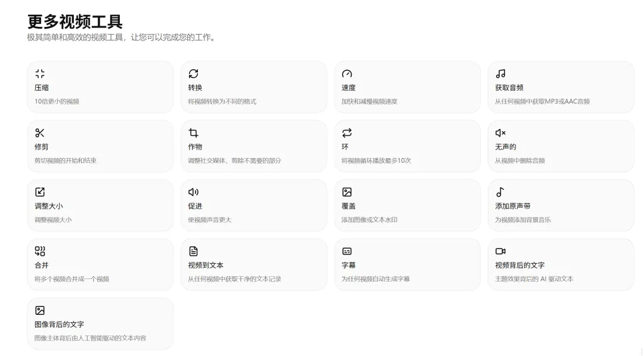The image size is (644, 356).
Task: Select the 无声的 tool title
Action: tap(506, 147)
